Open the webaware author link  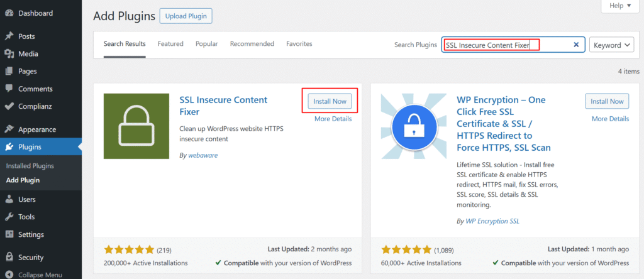click(203, 155)
